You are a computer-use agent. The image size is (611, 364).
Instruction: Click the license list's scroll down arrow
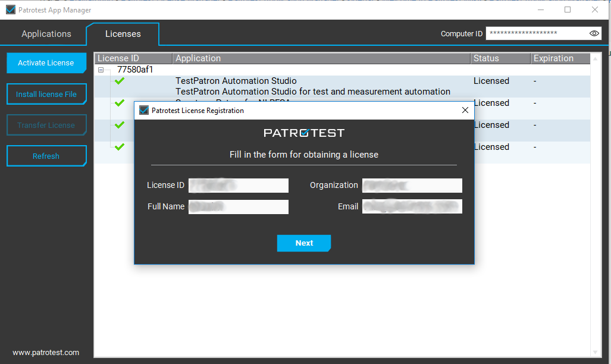(596, 352)
